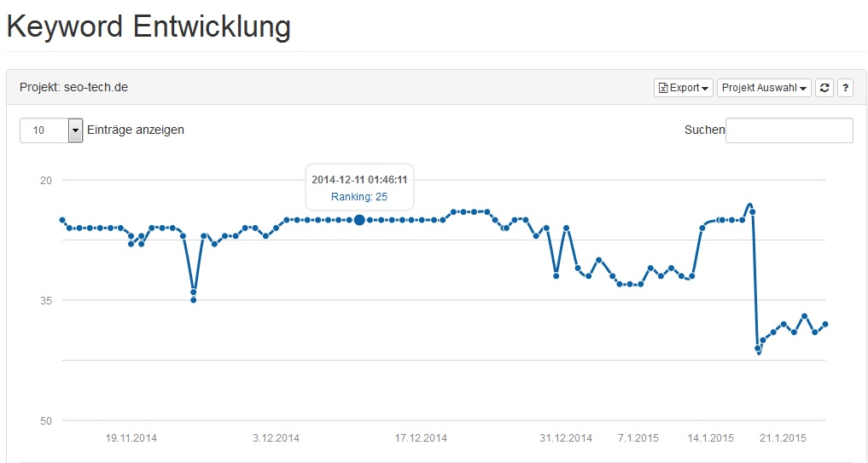Screen dimensions: 868x463
Task: Click the Ranking: 25 tooltip text
Action: tap(359, 197)
